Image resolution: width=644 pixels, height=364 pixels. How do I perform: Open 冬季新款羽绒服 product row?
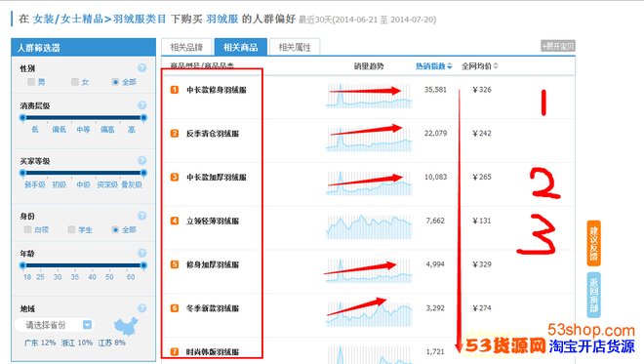(213, 308)
